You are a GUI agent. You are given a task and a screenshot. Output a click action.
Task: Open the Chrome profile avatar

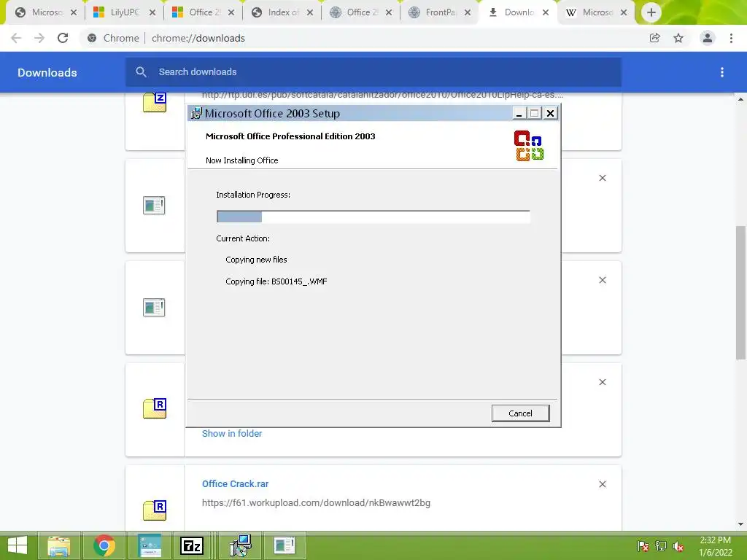coord(708,38)
